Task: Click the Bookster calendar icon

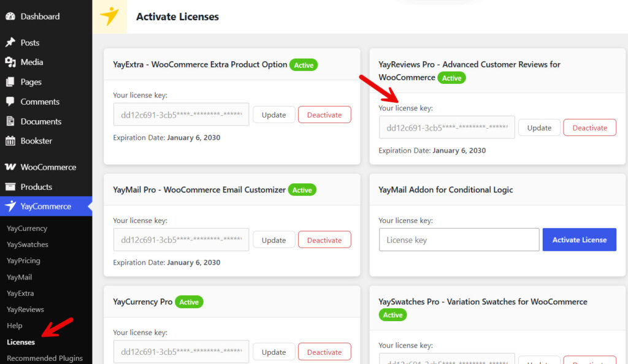Action: pos(10,141)
